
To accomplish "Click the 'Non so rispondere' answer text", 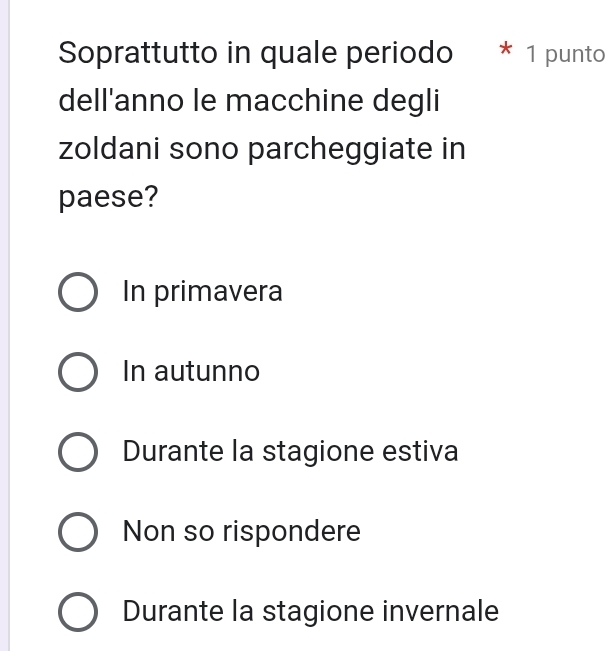I will coord(241,531).
